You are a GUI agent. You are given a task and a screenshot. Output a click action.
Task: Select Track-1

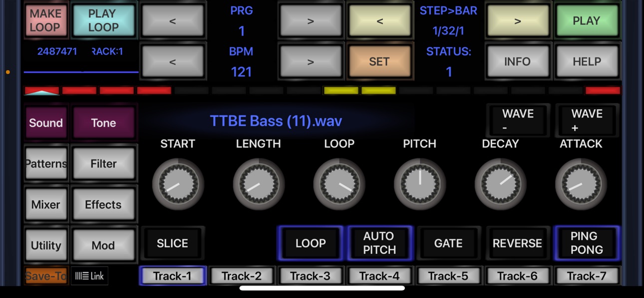click(173, 276)
